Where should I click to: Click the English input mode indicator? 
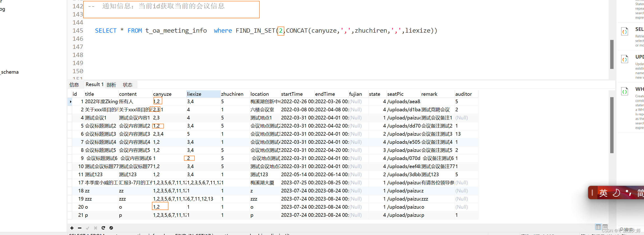click(603, 193)
